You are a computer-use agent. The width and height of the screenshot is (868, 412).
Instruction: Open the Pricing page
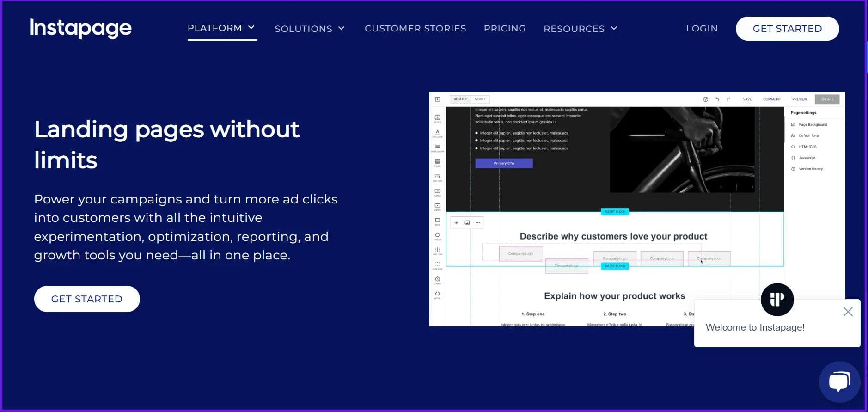(505, 29)
